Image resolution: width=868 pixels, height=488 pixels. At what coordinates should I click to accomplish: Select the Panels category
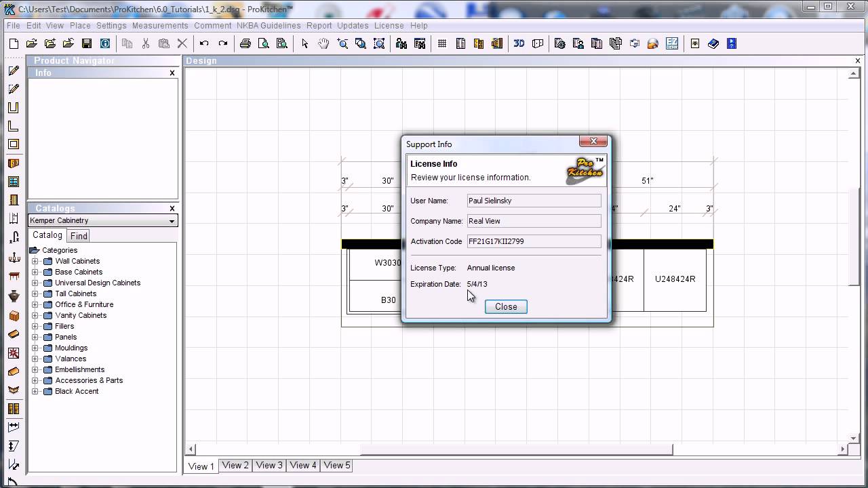click(x=66, y=337)
